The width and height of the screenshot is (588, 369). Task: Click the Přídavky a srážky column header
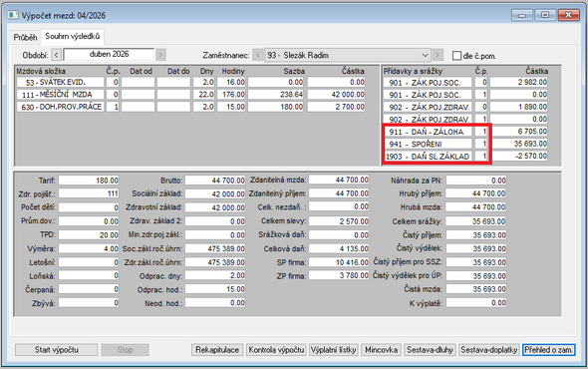[x=413, y=71]
